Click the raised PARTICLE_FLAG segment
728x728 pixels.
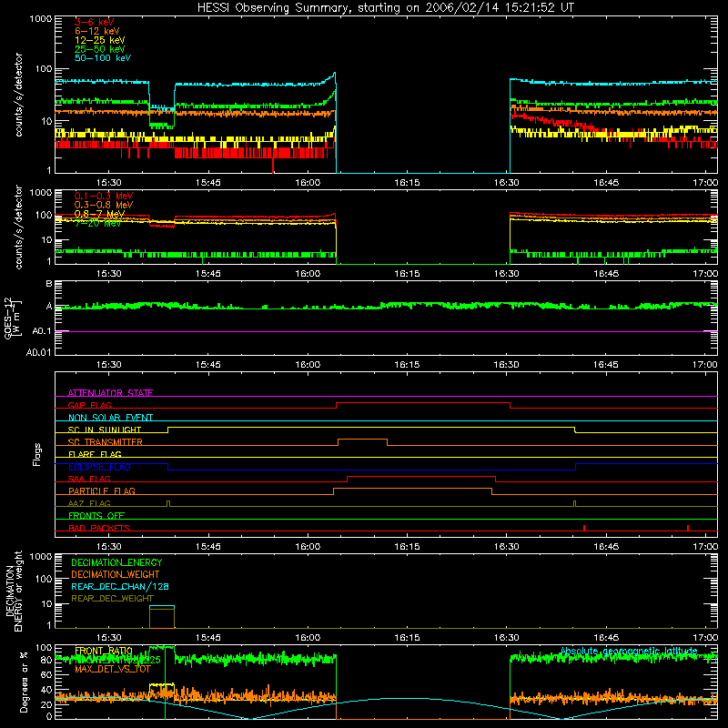coord(412,489)
